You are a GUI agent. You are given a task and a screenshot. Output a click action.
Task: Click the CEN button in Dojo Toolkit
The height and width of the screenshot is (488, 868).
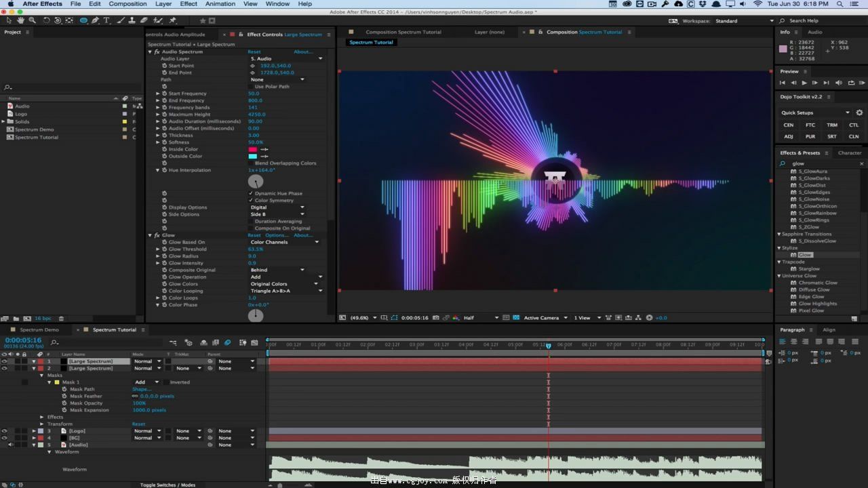coord(789,125)
